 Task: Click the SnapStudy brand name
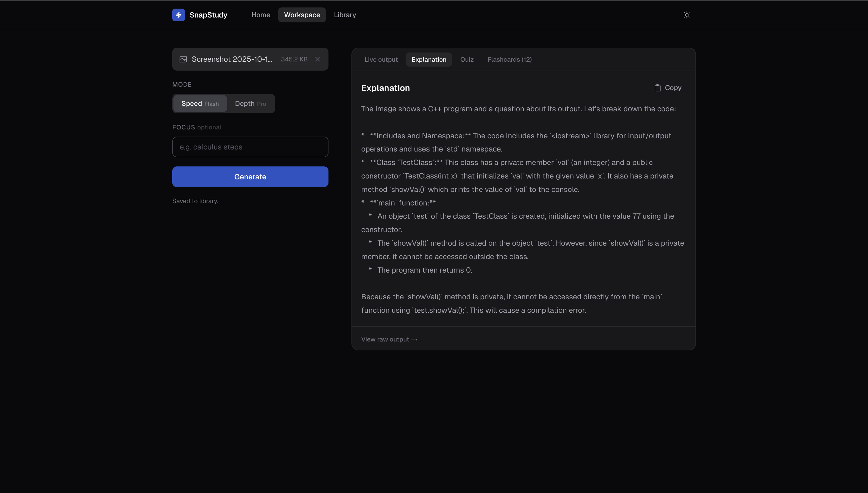(208, 15)
